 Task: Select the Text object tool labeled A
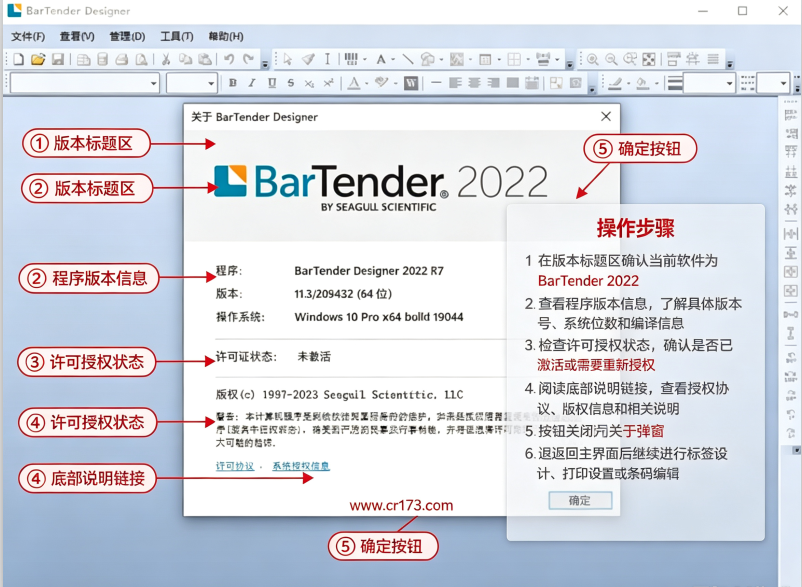click(x=381, y=59)
